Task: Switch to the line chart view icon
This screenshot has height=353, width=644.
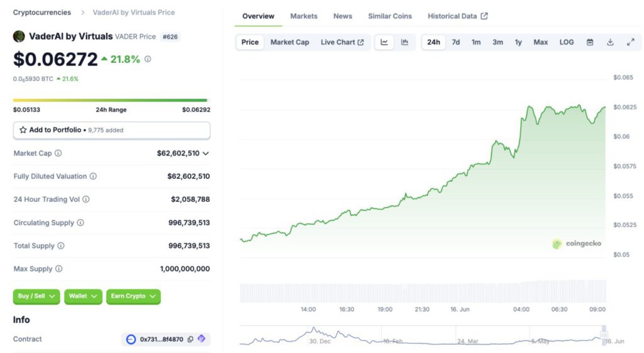Action: coord(384,42)
